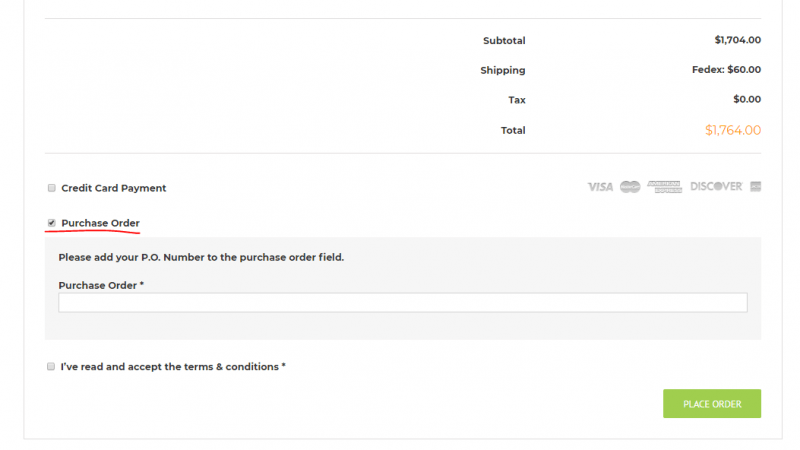This screenshot has width=800, height=450.
Task: Click the Visa card logo
Action: coord(600,187)
